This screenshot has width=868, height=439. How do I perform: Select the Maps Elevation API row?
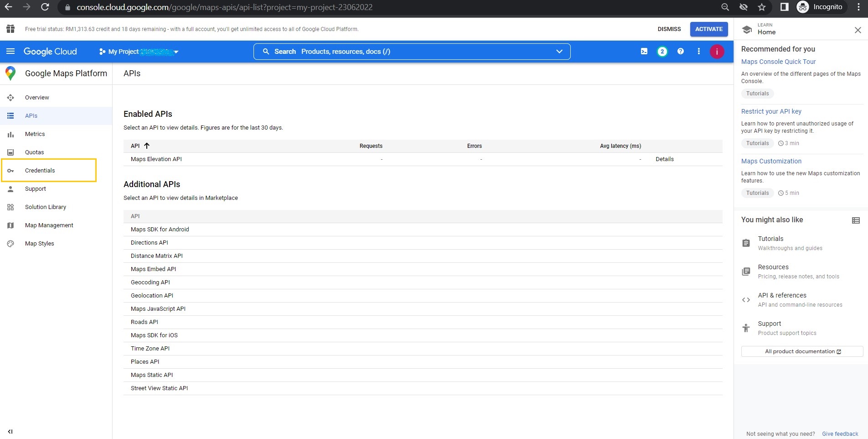pyautogui.click(x=423, y=159)
